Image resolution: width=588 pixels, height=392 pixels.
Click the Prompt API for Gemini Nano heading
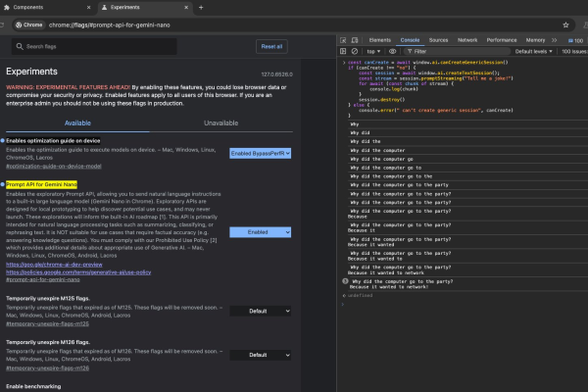41,184
